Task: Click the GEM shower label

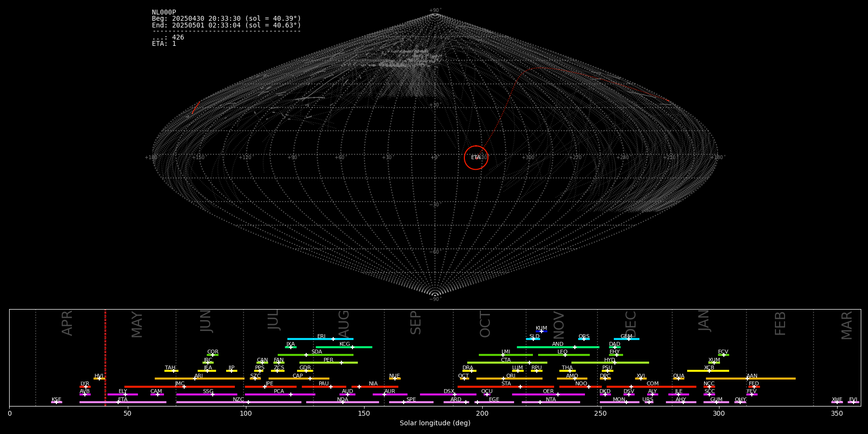Action: pyautogui.click(x=626, y=337)
